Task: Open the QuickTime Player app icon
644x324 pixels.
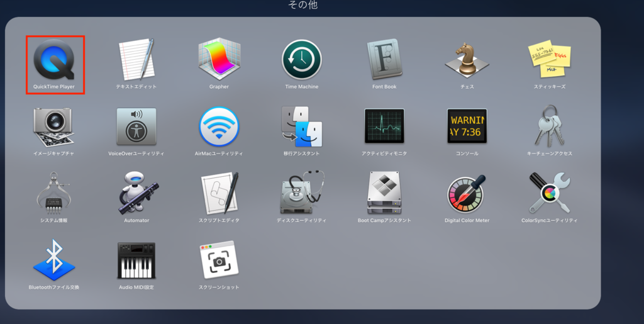Action: pos(54,60)
